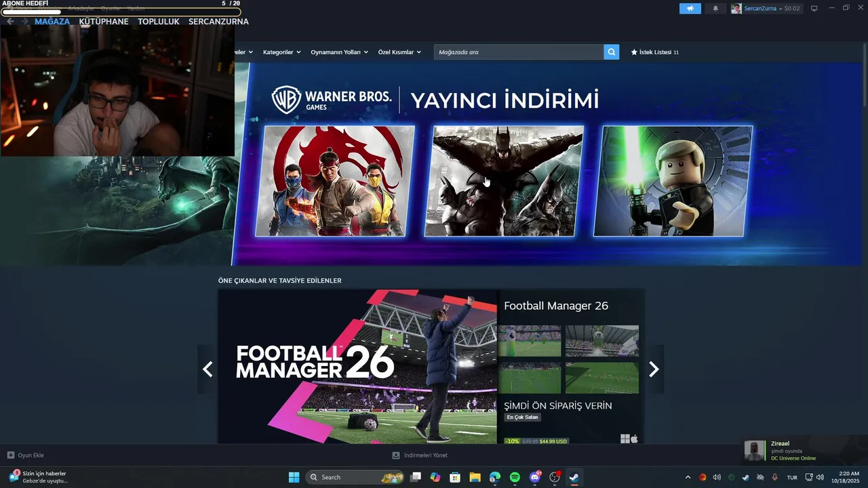This screenshot has width=868, height=488.
Task: Click the Football Manager 26 title
Action: (x=556, y=306)
